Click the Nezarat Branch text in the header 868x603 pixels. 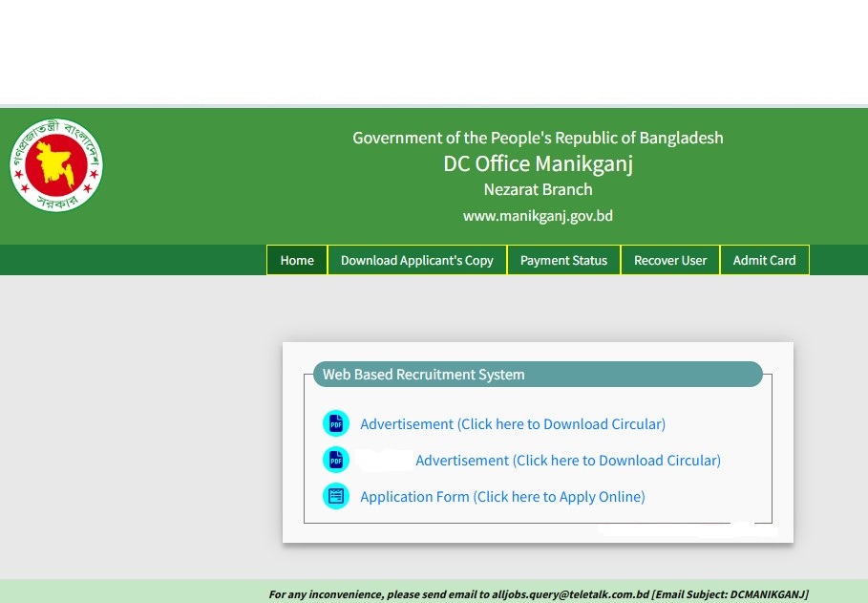click(x=538, y=189)
